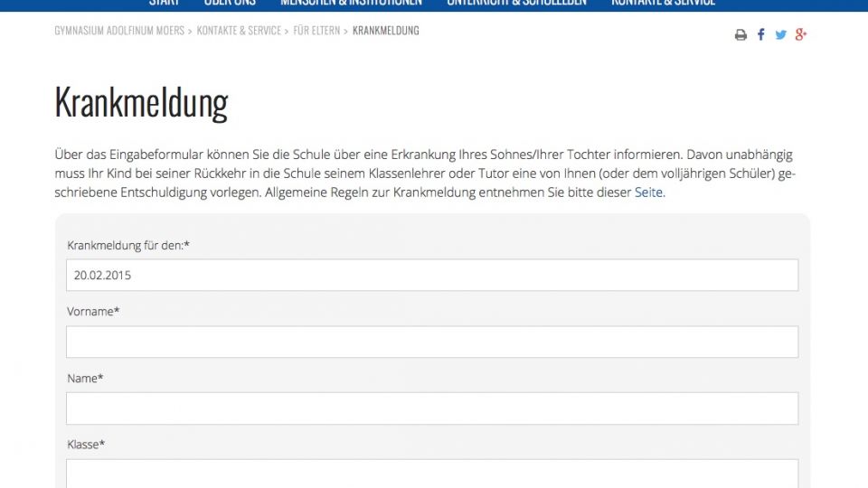
Task: Navigate to the FÜR ELTERN breadcrumb
Action: [316, 31]
